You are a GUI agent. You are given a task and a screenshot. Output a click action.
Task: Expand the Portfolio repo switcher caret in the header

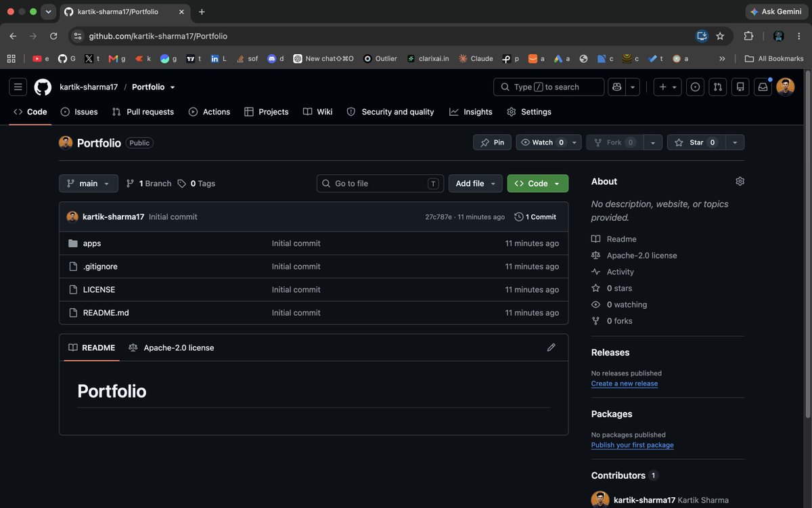173,87
